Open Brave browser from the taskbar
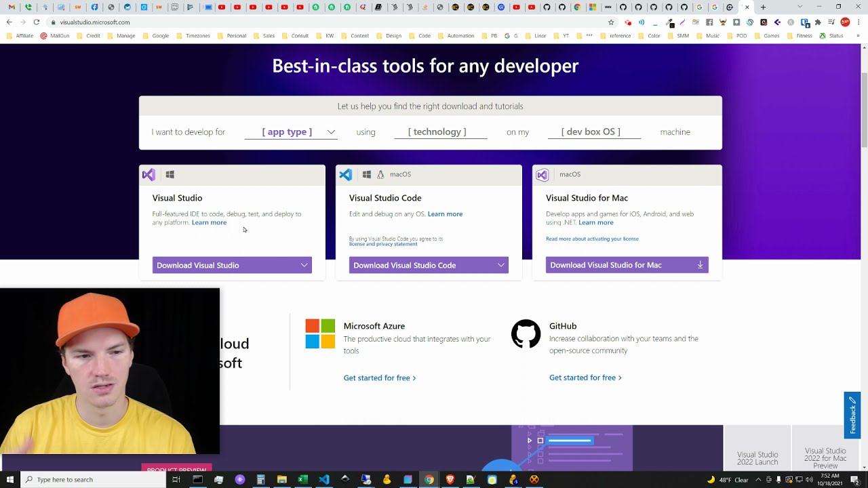This screenshot has height=488, width=868. click(450, 480)
